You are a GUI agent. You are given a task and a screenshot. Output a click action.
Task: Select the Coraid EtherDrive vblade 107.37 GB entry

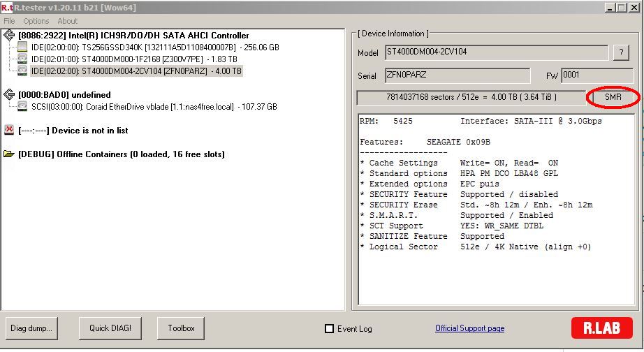pyautogui.click(x=154, y=107)
